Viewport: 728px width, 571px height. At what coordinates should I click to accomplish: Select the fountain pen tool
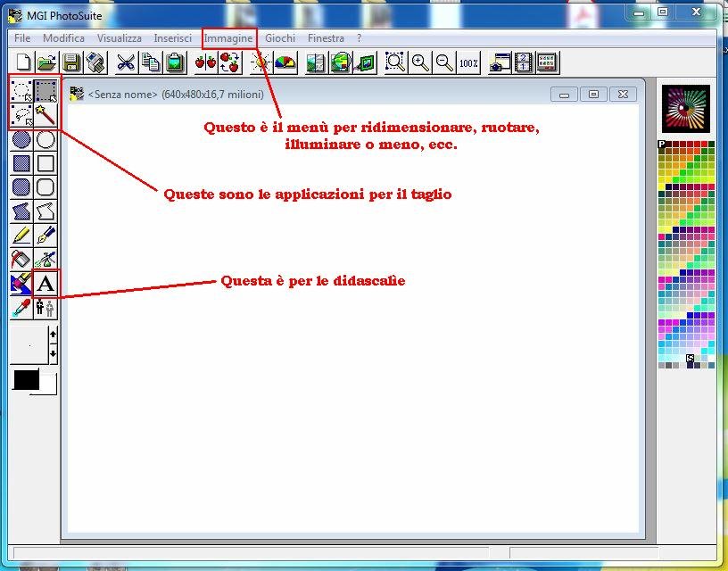(x=45, y=236)
